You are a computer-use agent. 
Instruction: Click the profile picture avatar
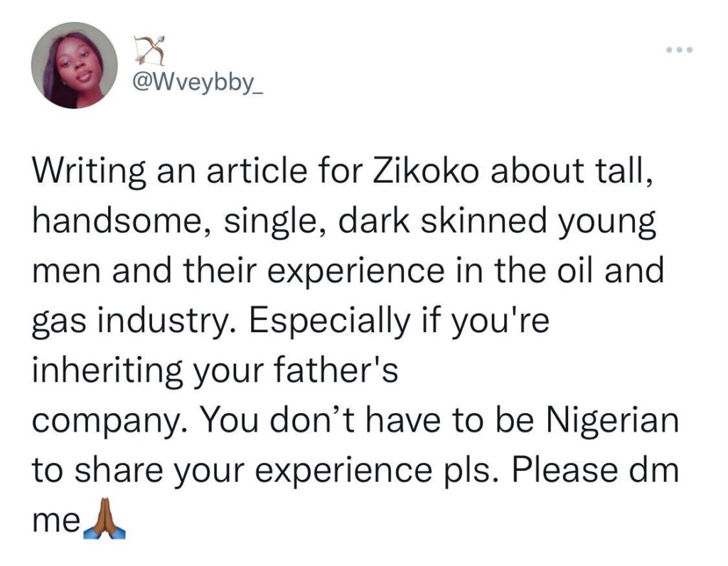point(74,65)
